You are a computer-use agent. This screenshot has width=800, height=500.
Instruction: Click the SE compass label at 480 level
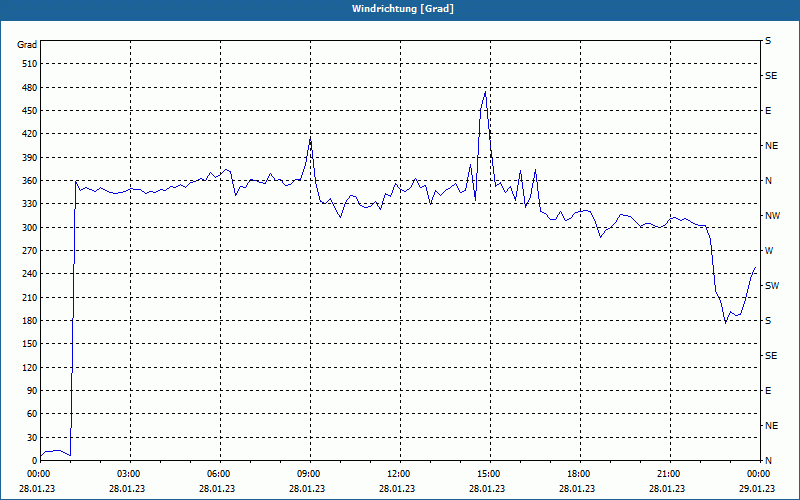771,76
